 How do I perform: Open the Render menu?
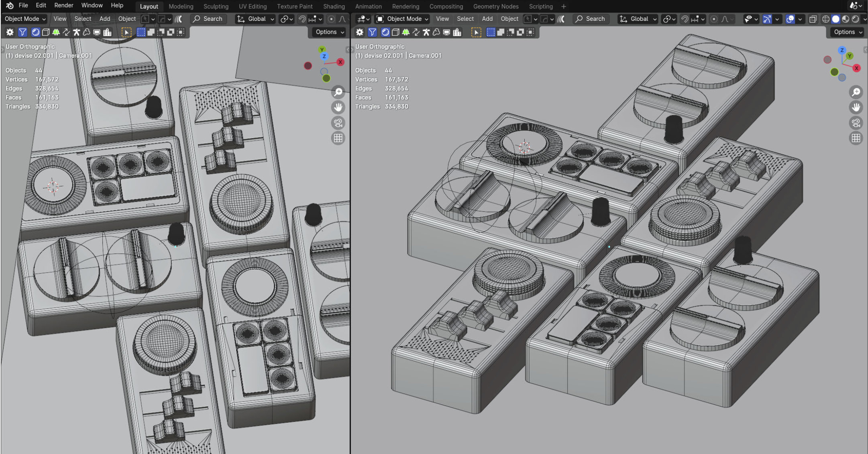(63, 6)
